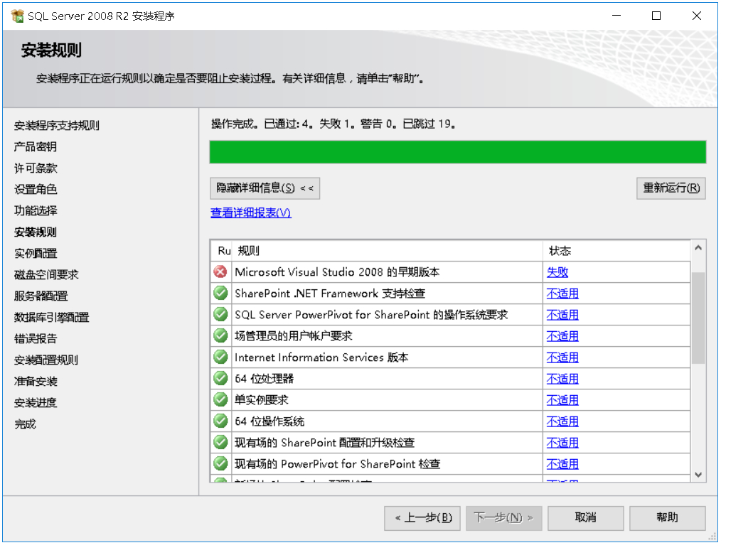Click the green check icon beside 单实例要求

(x=220, y=399)
